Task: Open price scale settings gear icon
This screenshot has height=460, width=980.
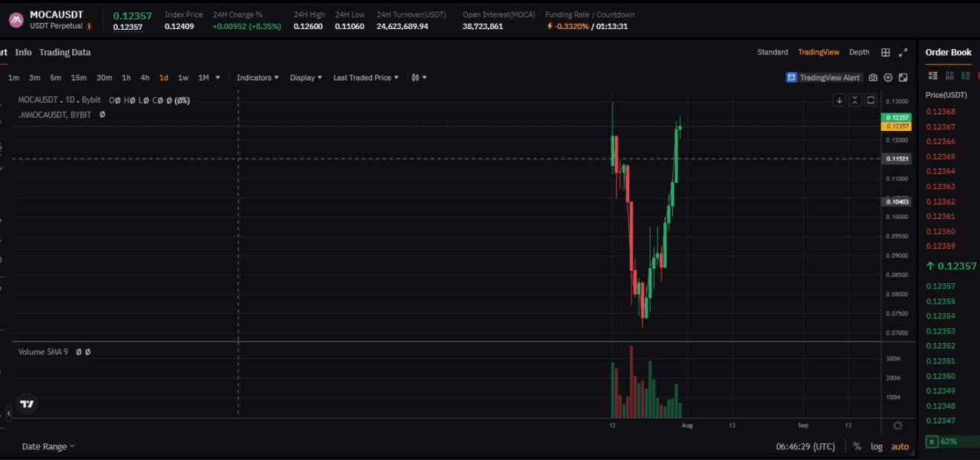Action: (897, 426)
